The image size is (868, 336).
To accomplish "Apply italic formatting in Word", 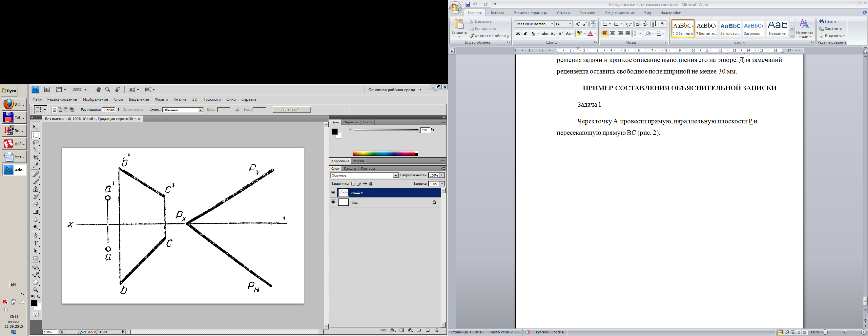I will point(525,33).
